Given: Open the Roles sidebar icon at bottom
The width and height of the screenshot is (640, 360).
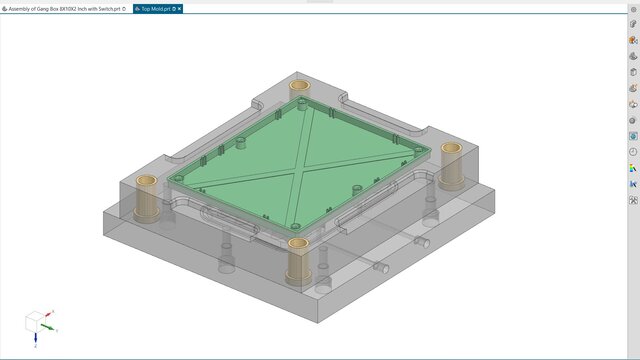Looking at the screenshot, I should pyautogui.click(x=633, y=200).
